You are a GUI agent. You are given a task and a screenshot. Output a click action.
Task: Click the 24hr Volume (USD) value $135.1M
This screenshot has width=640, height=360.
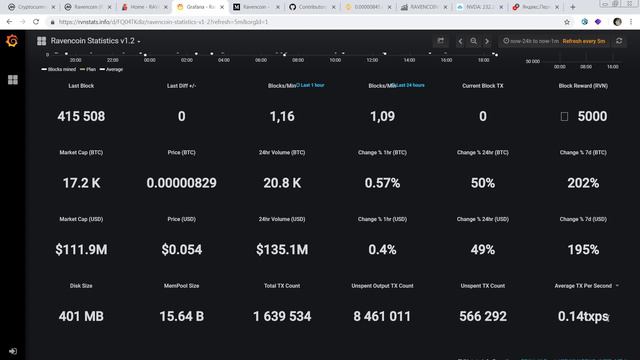pos(282,250)
